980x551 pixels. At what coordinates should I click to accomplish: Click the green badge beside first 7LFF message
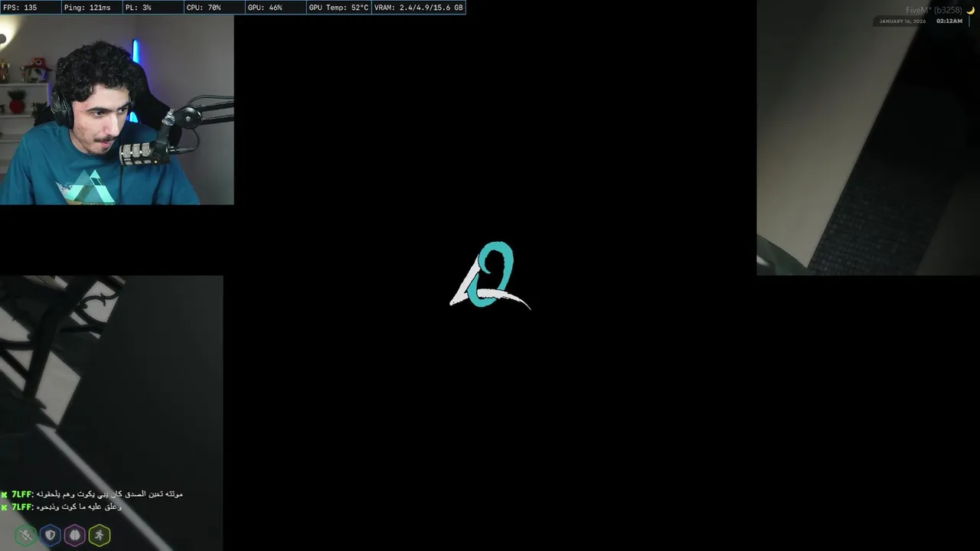point(5,494)
